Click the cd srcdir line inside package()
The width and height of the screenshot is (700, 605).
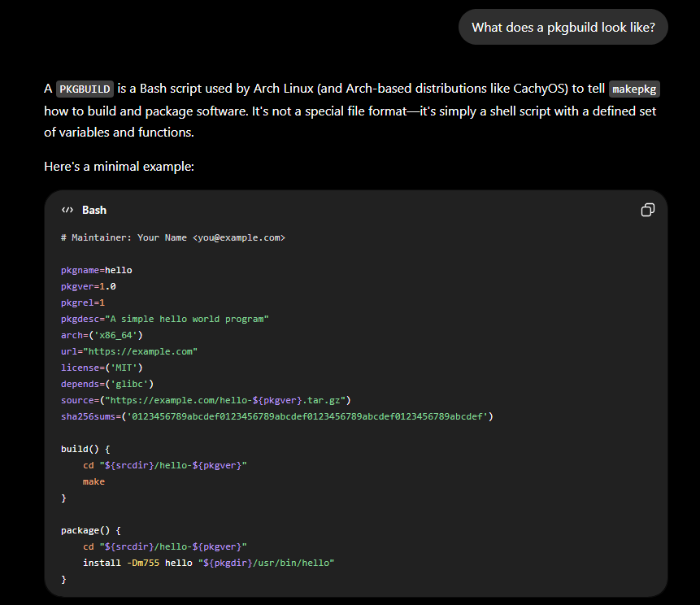pos(165,546)
